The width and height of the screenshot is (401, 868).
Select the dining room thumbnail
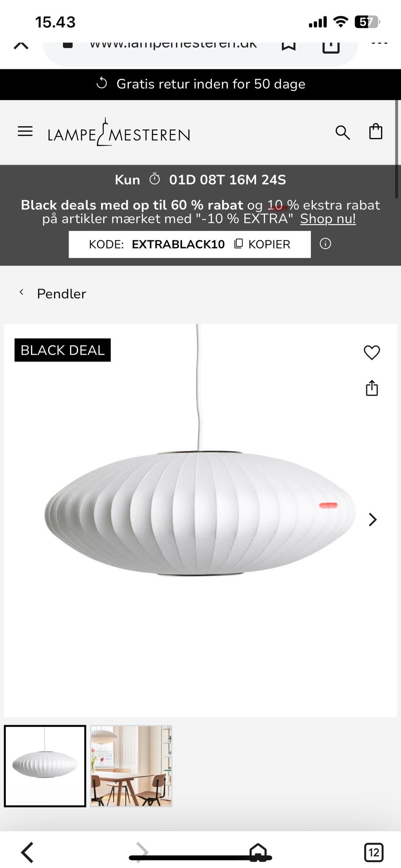[131, 766]
